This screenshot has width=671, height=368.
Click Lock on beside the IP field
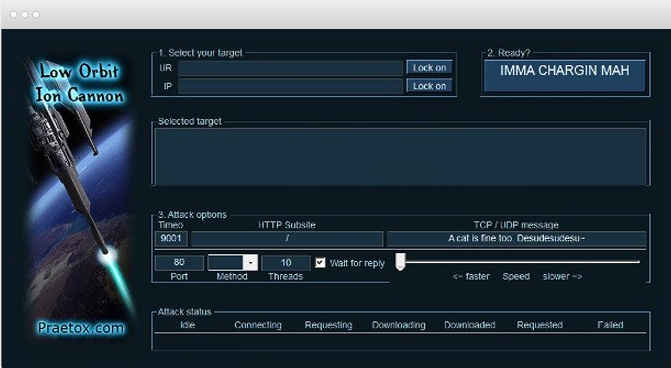(429, 86)
